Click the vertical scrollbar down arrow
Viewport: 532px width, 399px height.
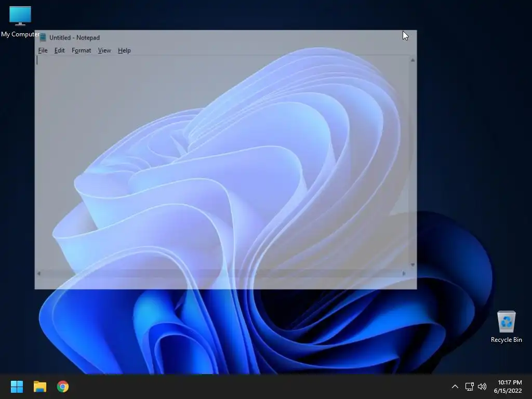click(x=413, y=265)
